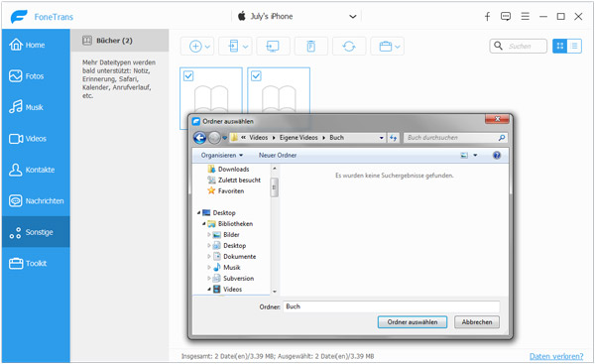Open the recent locations dropdown arrow
The width and height of the screenshot is (595, 364).
(x=225, y=138)
